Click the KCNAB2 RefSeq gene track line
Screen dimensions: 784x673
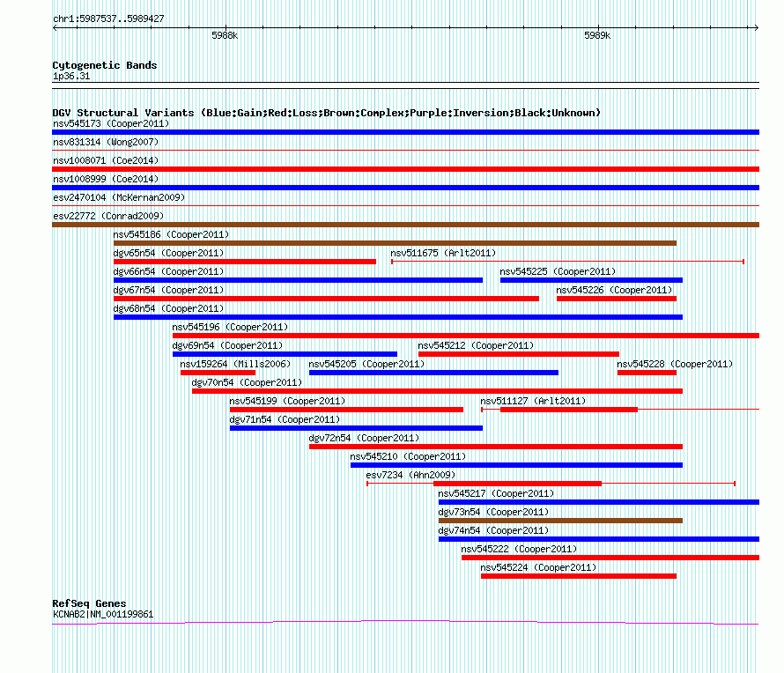tap(405, 623)
